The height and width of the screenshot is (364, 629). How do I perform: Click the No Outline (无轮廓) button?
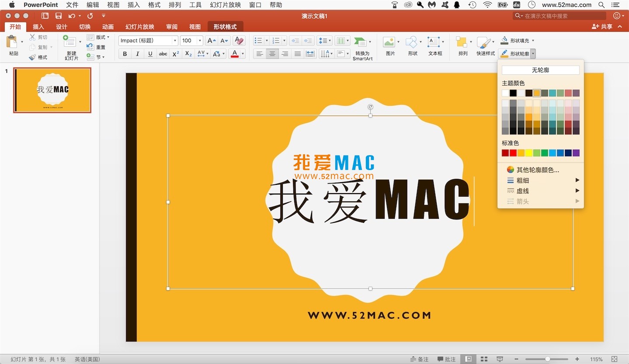click(541, 70)
